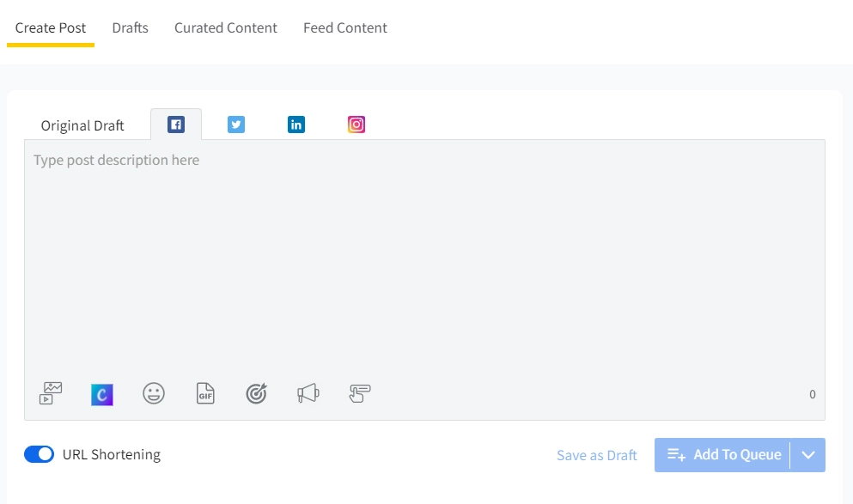
Task: Click the hand pointer call-to-action icon
Action: pos(360,393)
